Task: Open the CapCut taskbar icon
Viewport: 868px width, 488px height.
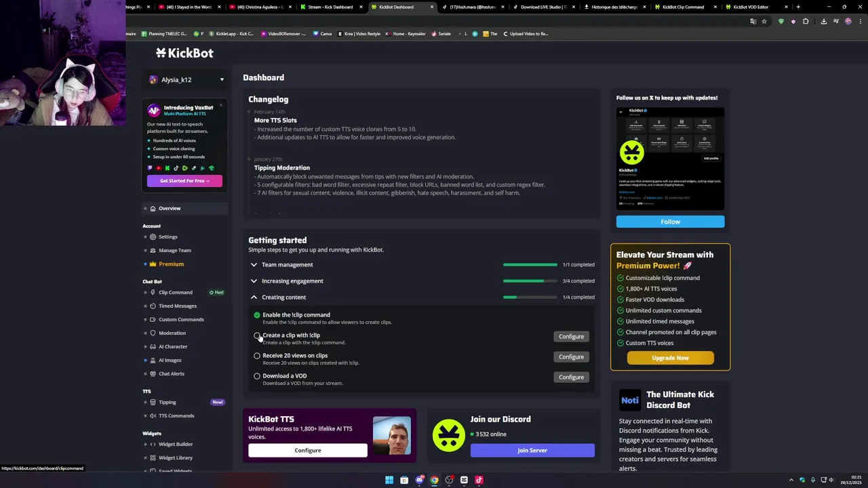Action: pyautogui.click(x=464, y=480)
